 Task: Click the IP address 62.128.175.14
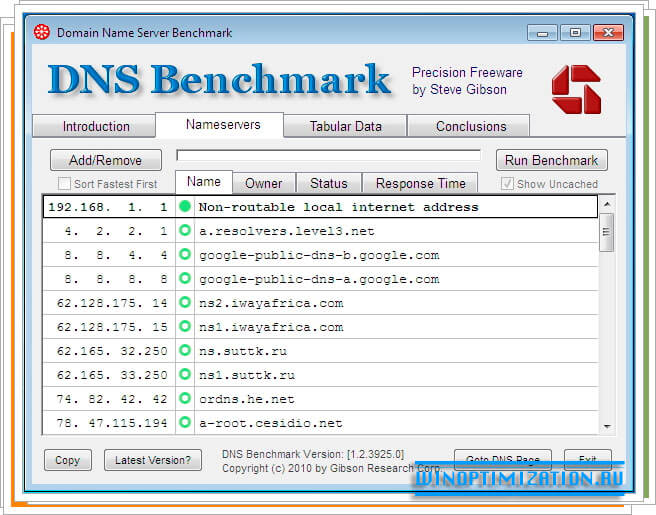tap(112, 302)
